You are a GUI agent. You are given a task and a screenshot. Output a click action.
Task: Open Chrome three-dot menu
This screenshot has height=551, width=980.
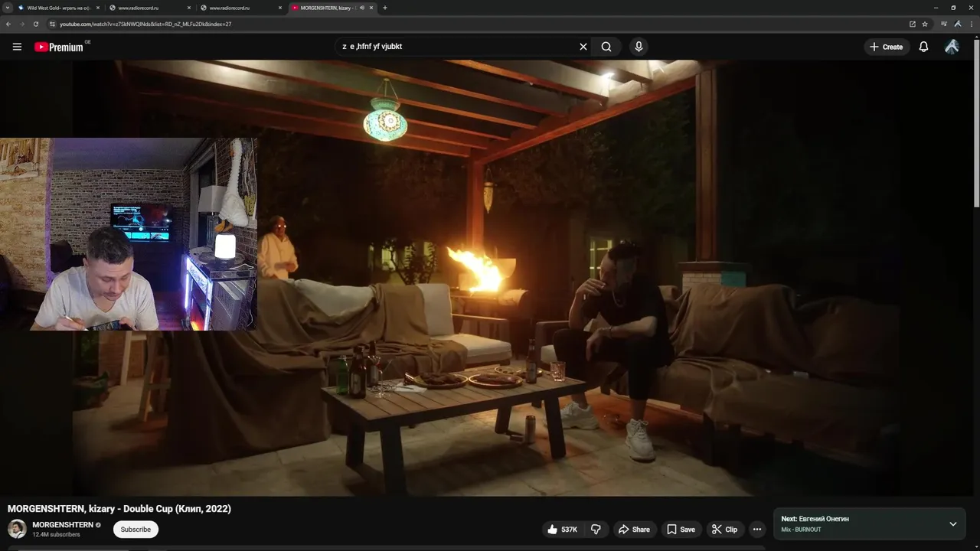click(971, 24)
